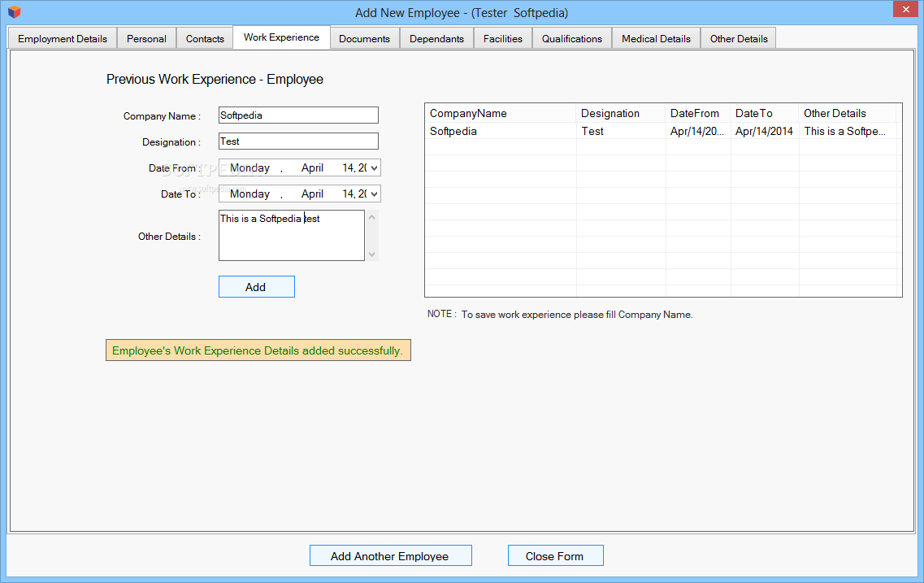View the Qualifications tab

click(x=571, y=39)
